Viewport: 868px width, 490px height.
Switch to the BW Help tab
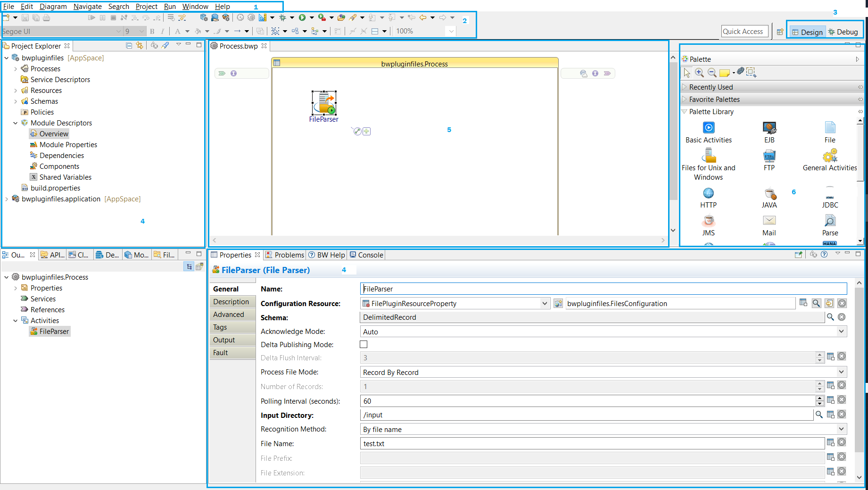[x=327, y=255]
